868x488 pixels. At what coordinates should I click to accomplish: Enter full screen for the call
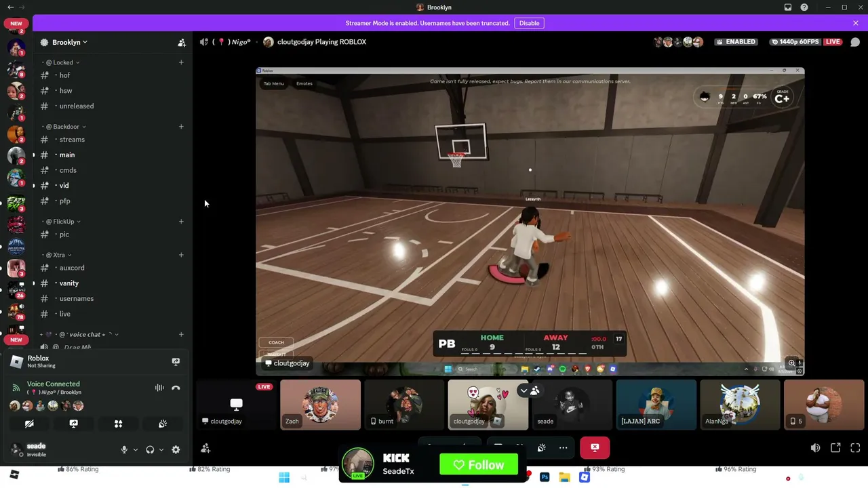pos(855,448)
